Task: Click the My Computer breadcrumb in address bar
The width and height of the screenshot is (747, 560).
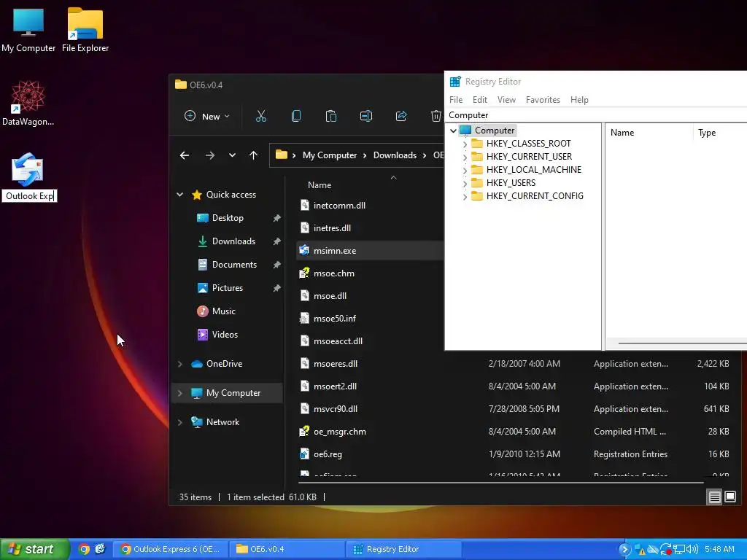Action: click(x=330, y=155)
